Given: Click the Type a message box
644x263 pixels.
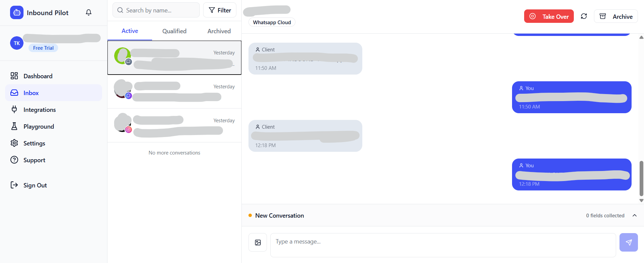Looking at the screenshot, I should [443, 245].
